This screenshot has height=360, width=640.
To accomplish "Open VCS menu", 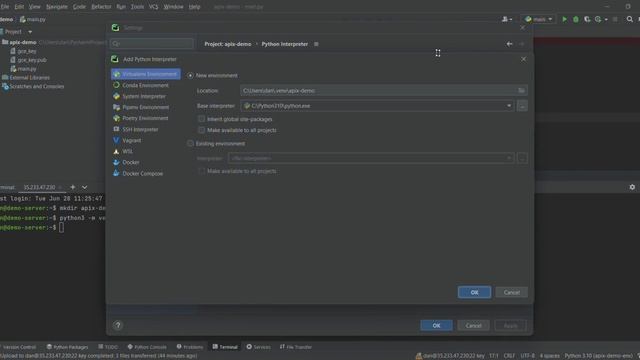I will [x=153, y=7].
